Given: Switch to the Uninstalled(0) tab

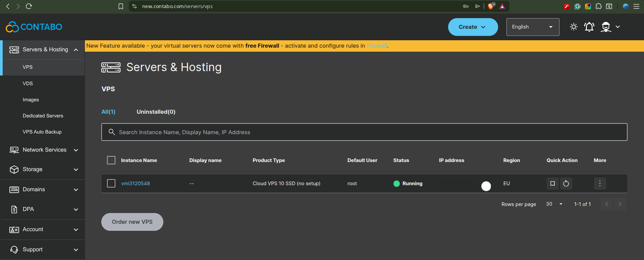Looking at the screenshot, I should [156, 112].
